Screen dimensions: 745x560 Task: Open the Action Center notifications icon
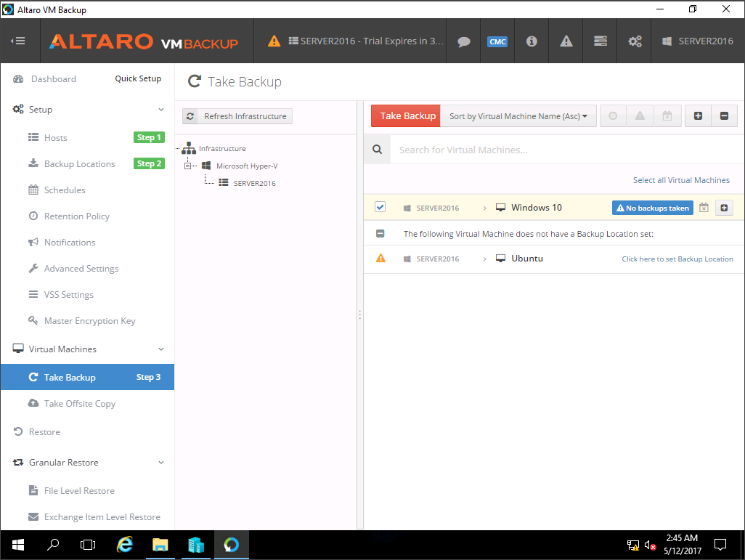pyautogui.click(x=720, y=545)
